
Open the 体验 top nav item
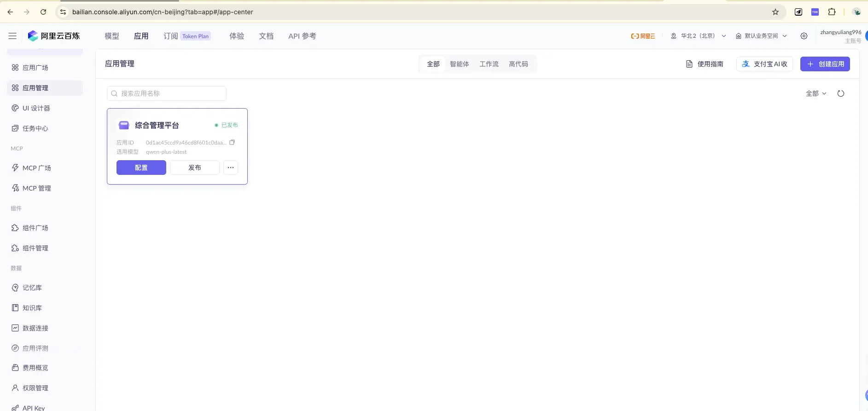[237, 36]
